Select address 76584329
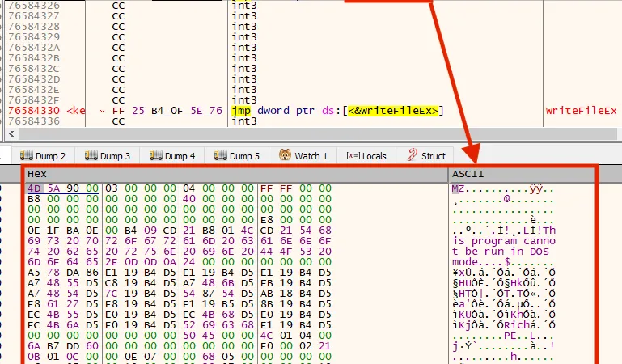The image size is (622, 364). 34,37
